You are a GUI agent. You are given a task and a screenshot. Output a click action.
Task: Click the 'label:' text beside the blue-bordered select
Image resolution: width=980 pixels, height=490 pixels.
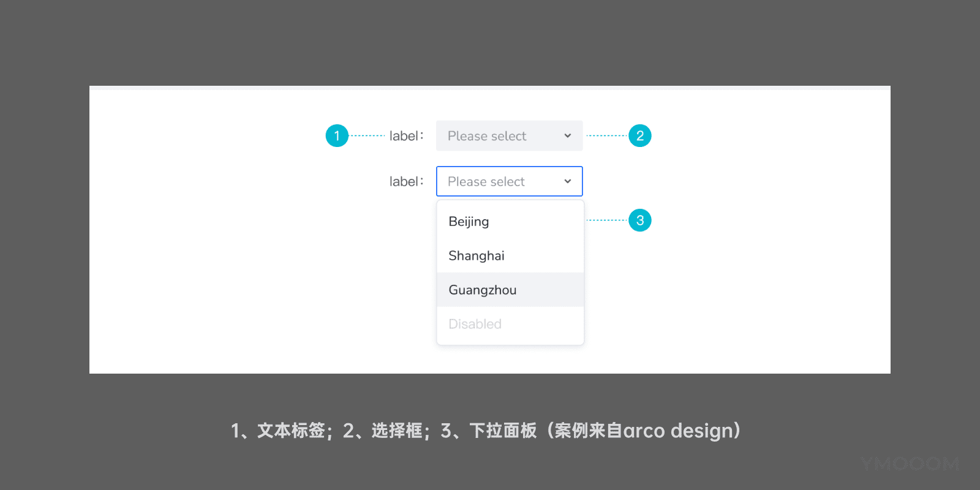click(406, 181)
